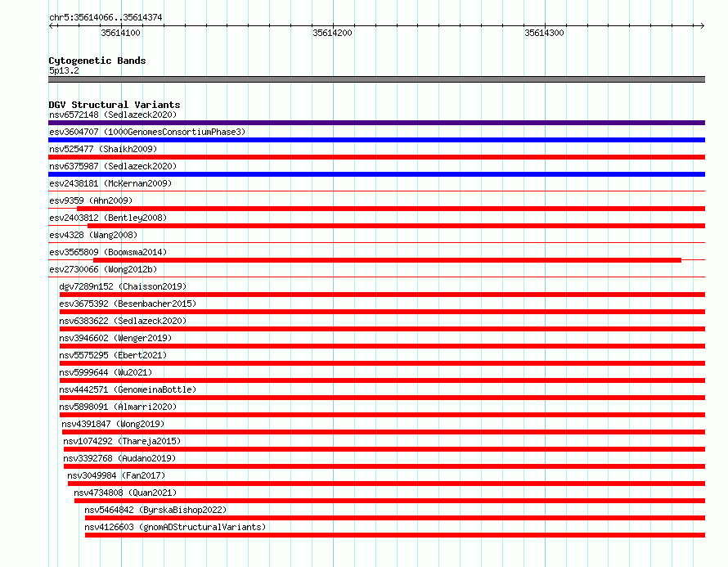Image resolution: width=728 pixels, height=567 pixels.
Task: Open variant esv9359 (Ahn2009)
Action: tap(91, 200)
